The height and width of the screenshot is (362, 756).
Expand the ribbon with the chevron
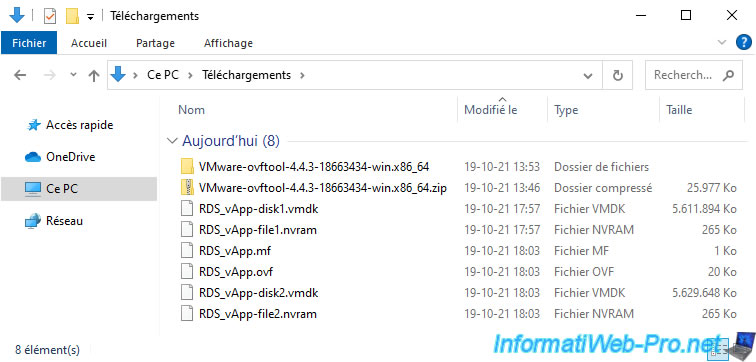[x=722, y=42]
